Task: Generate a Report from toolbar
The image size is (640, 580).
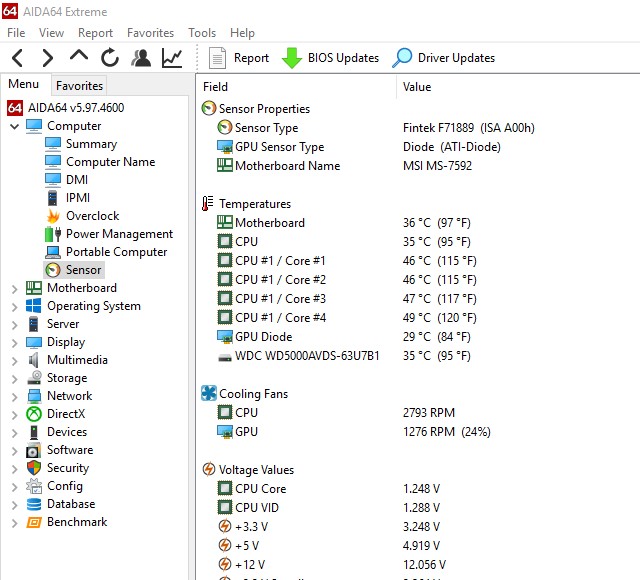Action: [239, 58]
